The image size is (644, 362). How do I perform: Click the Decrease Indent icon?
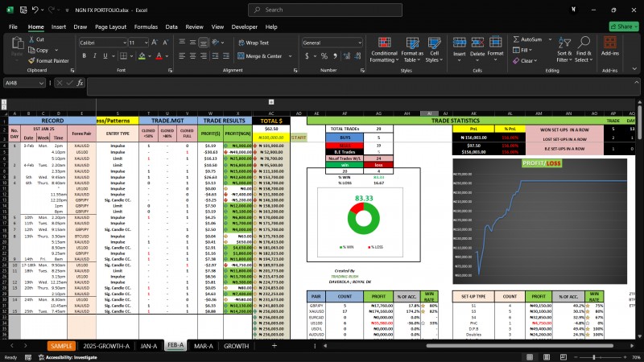point(215,56)
